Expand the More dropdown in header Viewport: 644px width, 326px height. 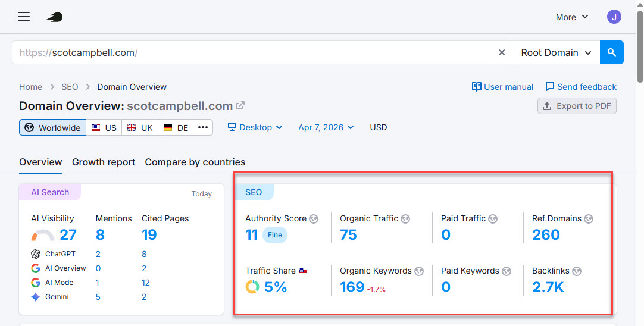[572, 17]
